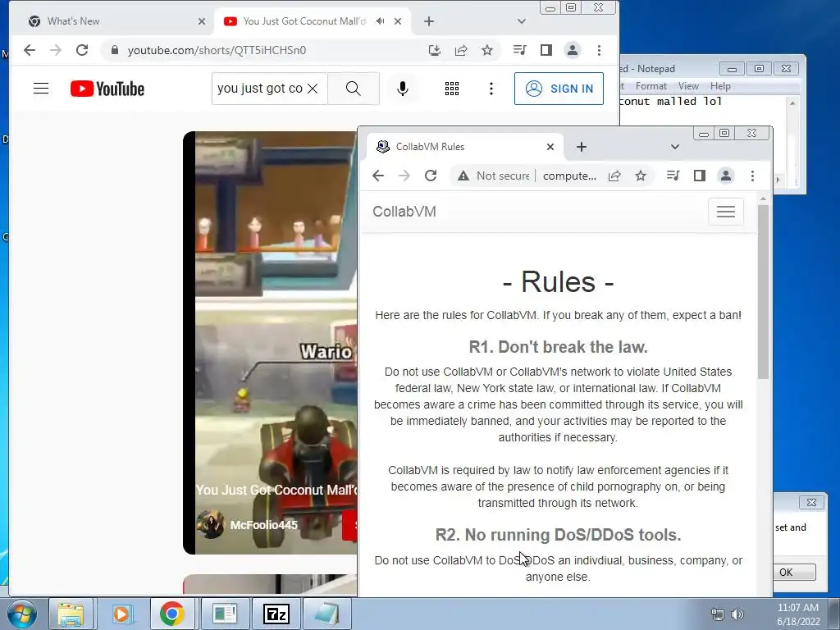Close the You Just Got Coconut Mall'd tab
Image resolution: width=840 pixels, height=630 pixels.
398,21
